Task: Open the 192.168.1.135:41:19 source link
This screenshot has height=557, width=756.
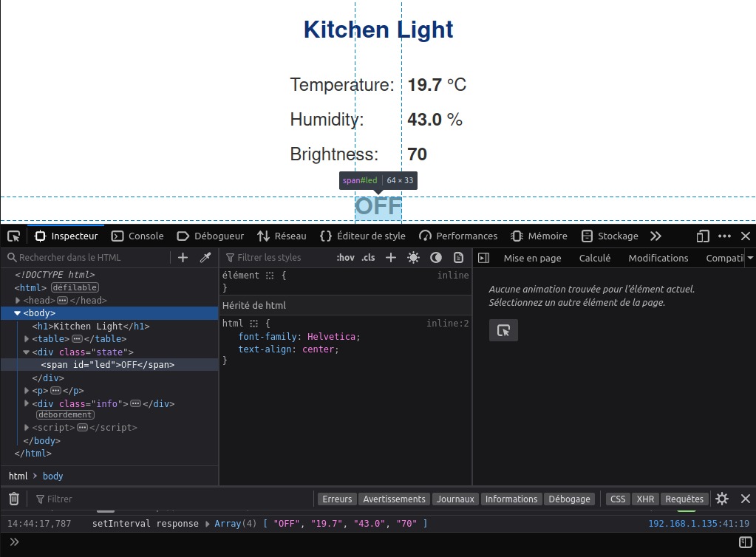Action: [698, 524]
